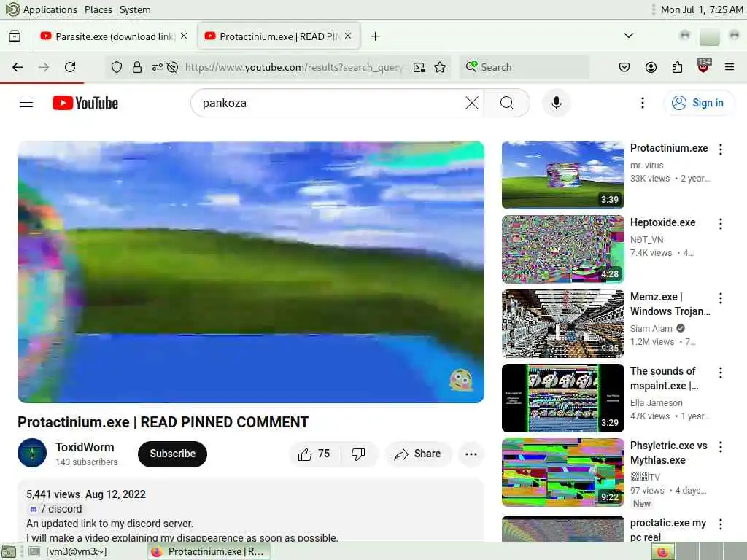
Task: Close the Protactinium.exe tab
Action: point(348,36)
